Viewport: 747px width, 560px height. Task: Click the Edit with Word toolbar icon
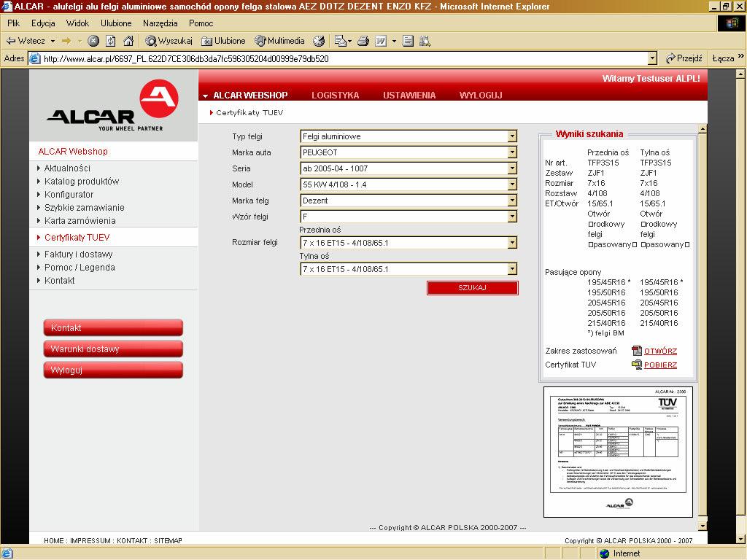pyautogui.click(x=381, y=41)
